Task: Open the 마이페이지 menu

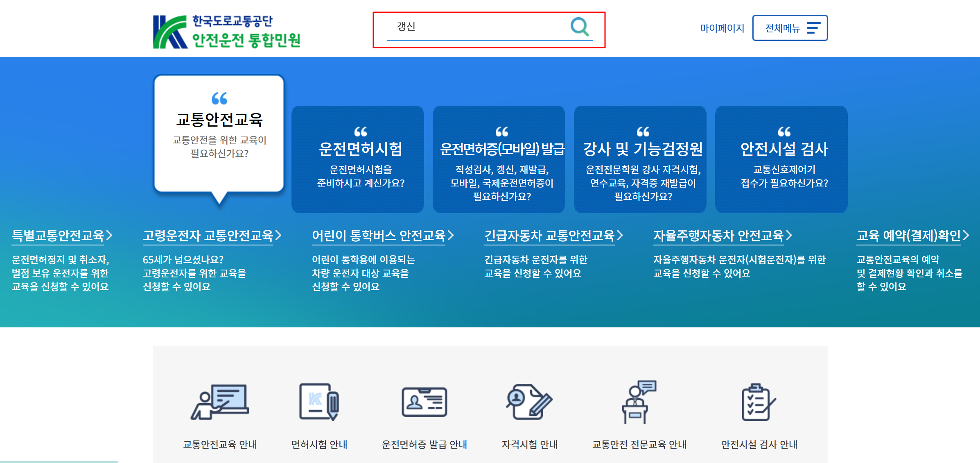Action: [x=722, y=28]
